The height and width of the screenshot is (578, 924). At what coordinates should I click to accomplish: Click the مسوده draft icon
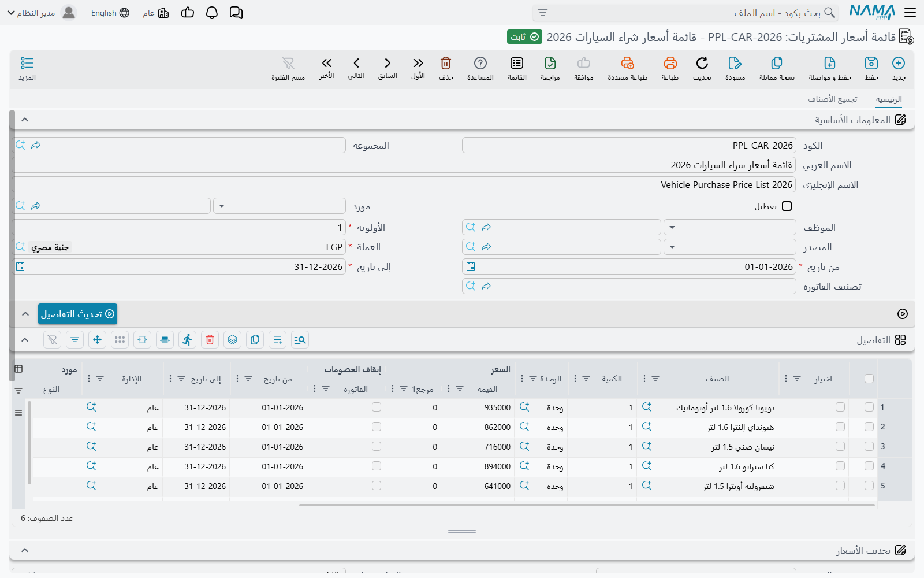[735, 63]
